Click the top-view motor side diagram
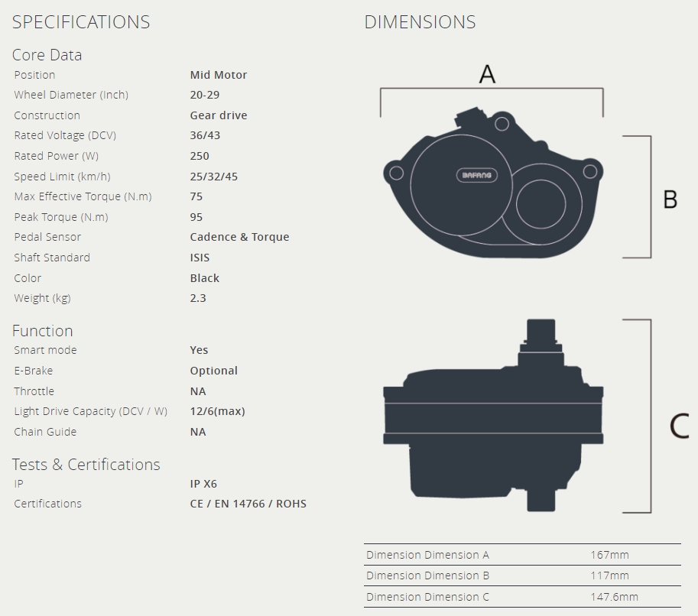This screenshot has width=698, height=616. [x=493, y=183]
